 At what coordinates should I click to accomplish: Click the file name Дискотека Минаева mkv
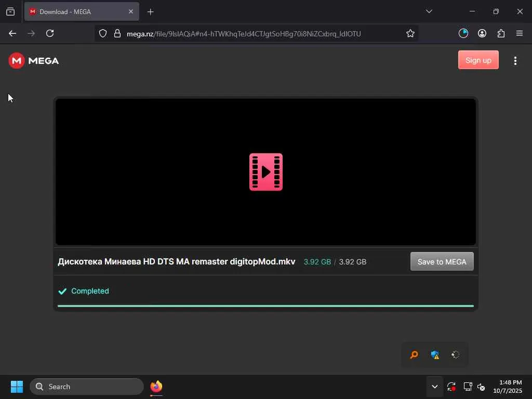177,262
